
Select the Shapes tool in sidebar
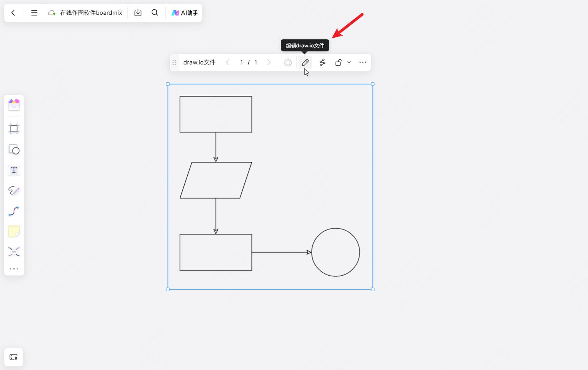point(14,149)
